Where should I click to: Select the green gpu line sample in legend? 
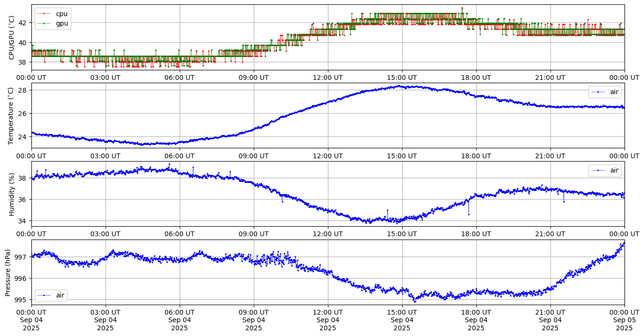[44, 23]
